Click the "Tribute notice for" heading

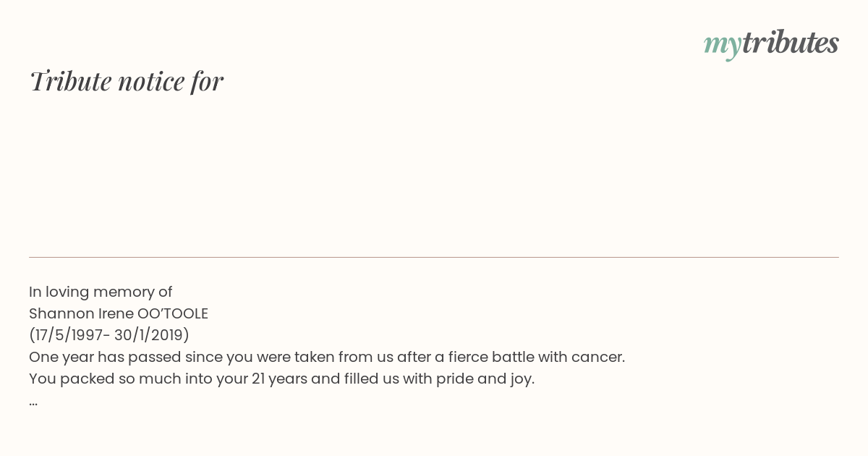(x=127, y=81)
